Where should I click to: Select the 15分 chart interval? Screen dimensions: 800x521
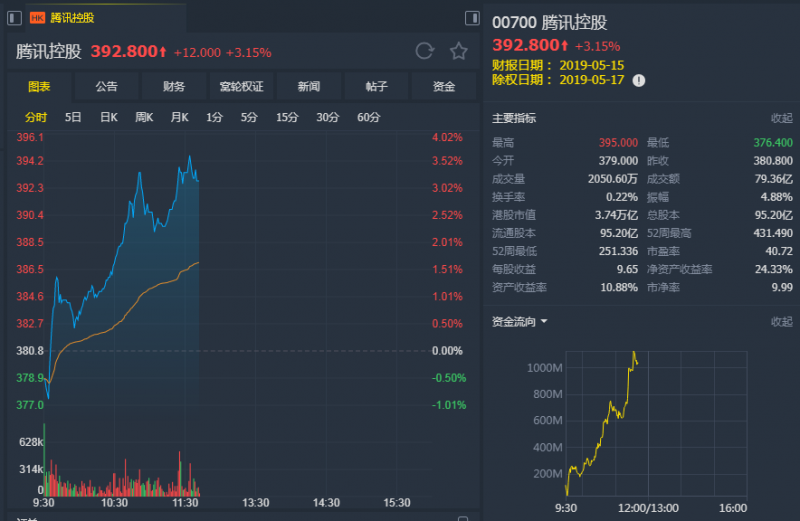287,117
